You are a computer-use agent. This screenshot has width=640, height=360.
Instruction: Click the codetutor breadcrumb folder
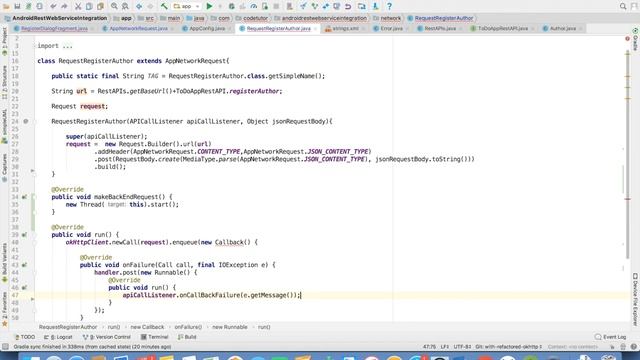[253, 18]
